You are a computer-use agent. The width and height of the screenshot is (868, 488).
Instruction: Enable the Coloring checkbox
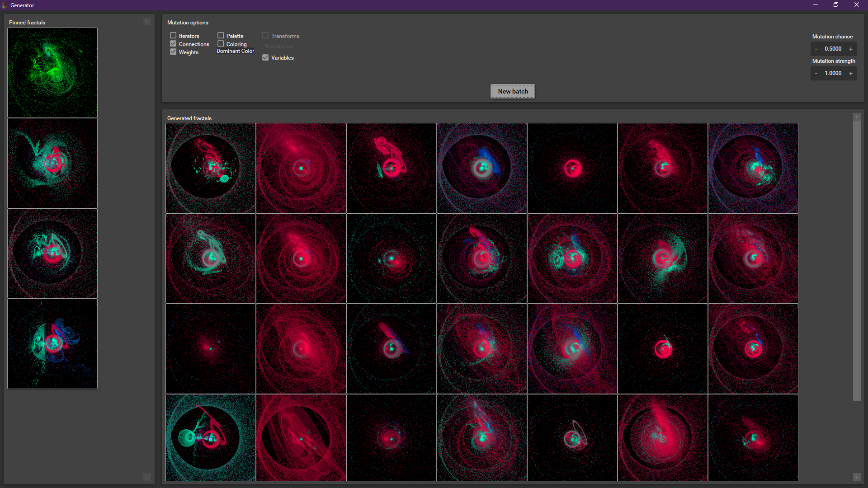(x=221, y=44)
